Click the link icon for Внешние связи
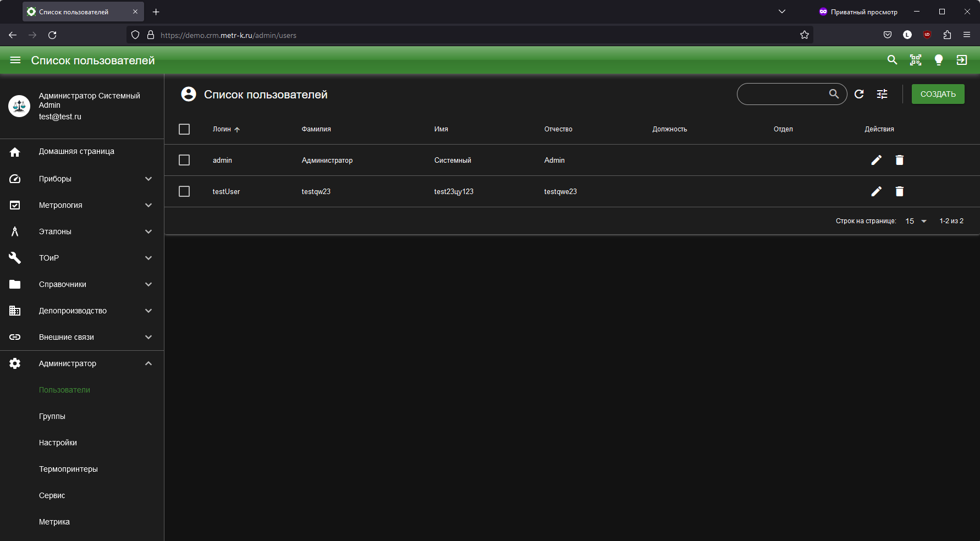The image size is (980, 541). (x=15, y=337)
